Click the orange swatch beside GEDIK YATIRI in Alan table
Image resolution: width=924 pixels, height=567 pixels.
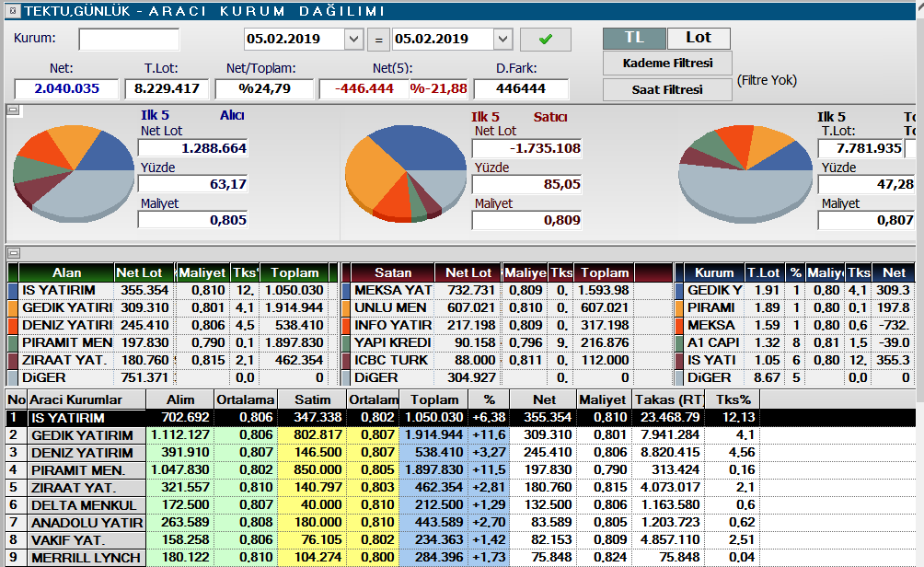click(x=14, y=308)
